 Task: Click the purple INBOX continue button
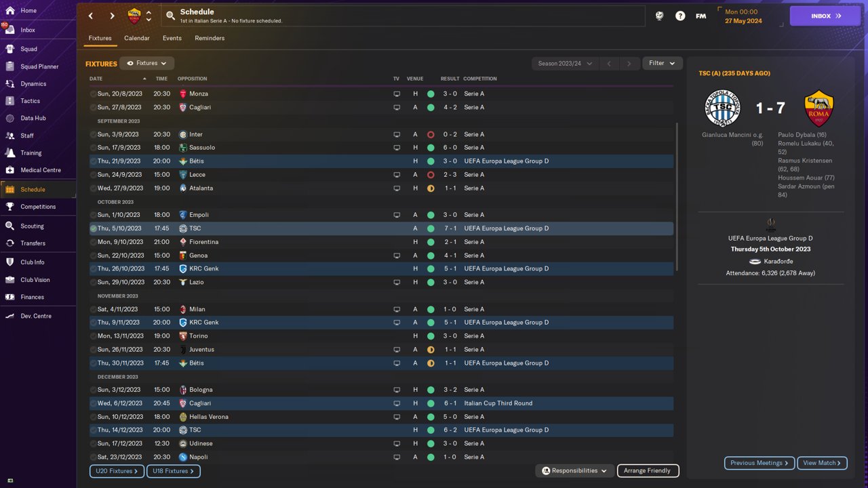pos(825,16)
